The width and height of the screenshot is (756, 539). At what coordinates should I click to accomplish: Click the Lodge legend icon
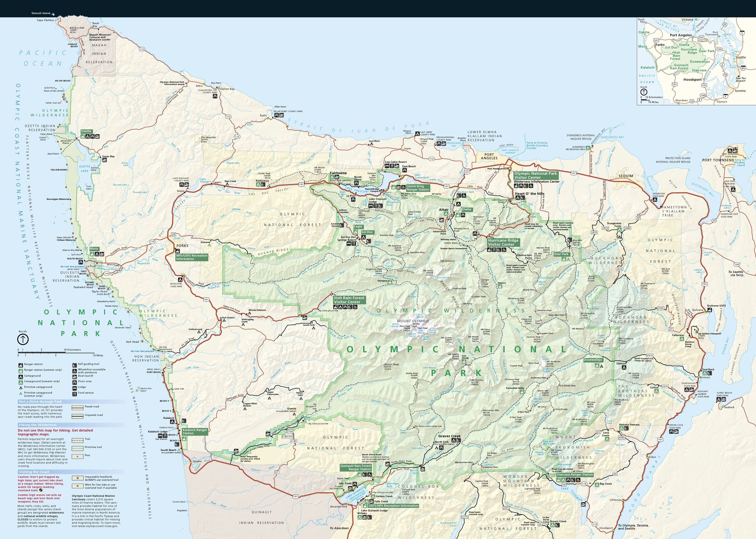pyautogui.click(x=74, y=388)
